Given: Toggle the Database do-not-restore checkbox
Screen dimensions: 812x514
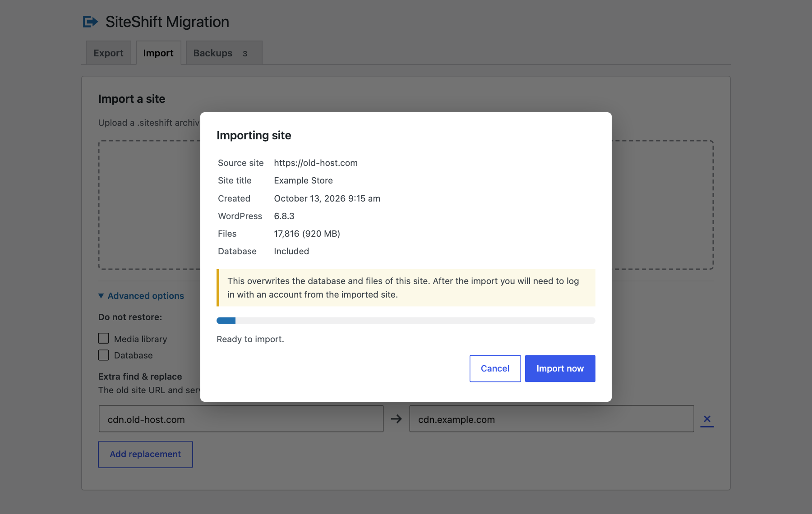Looking at the screenshot, I should (x=104, y=355).
